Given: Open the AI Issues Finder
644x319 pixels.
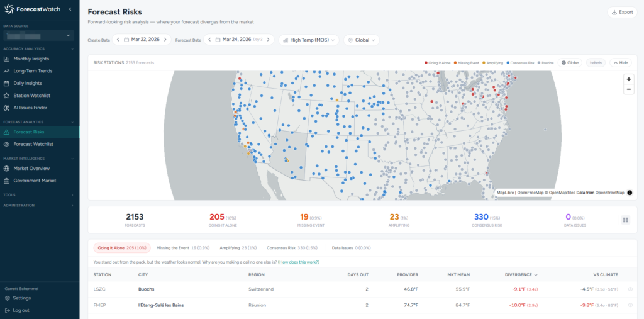Looking at the screenshot, I should point(30,108).
